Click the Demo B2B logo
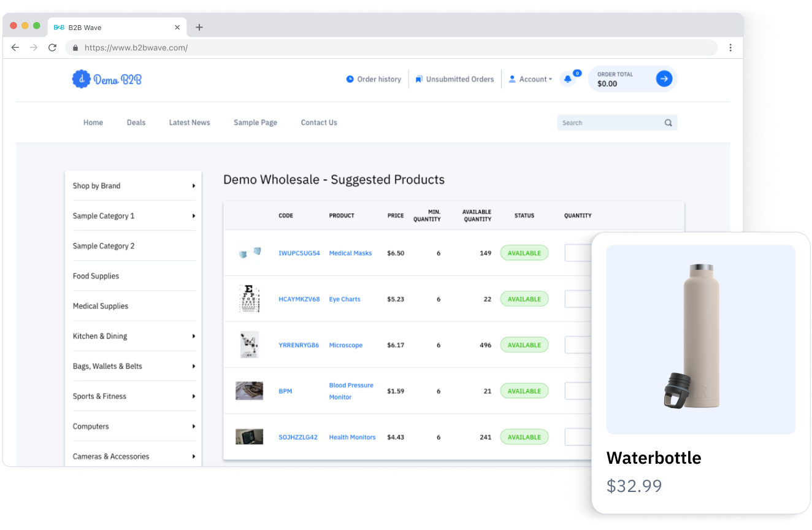This screenshot has width=812, height=530. pos(107,79)
